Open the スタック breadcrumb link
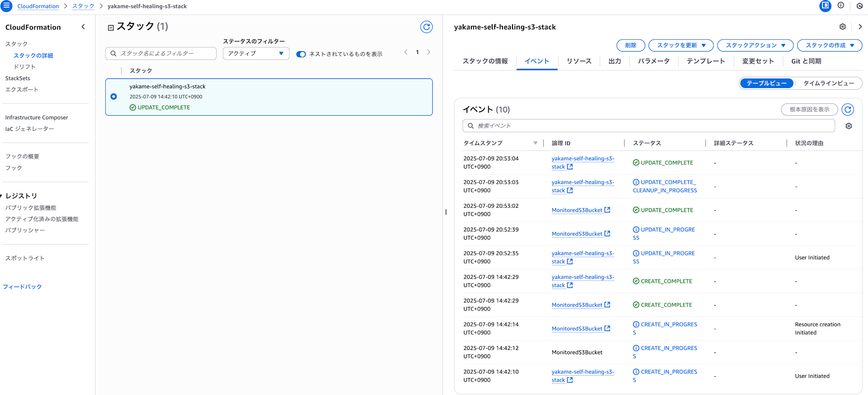 click(83, 6)
